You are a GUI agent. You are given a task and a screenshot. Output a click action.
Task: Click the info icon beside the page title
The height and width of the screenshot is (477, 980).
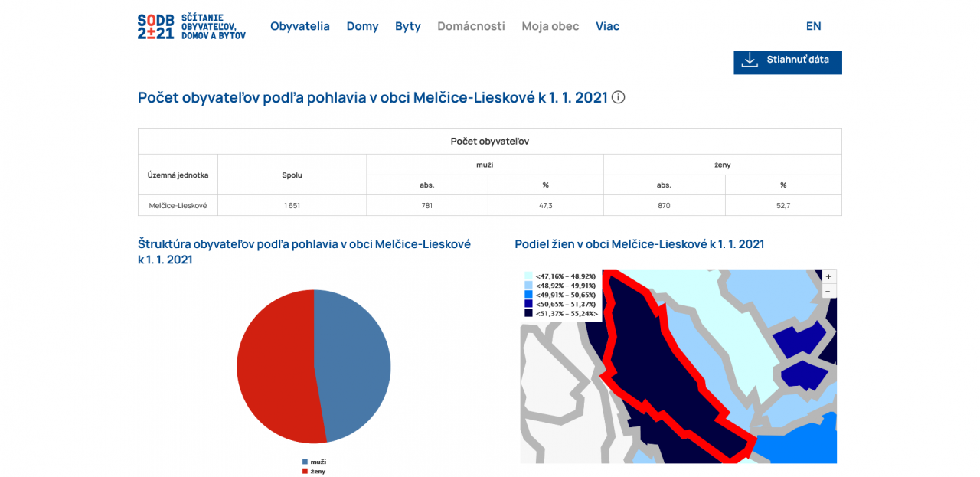click(619, 97)
